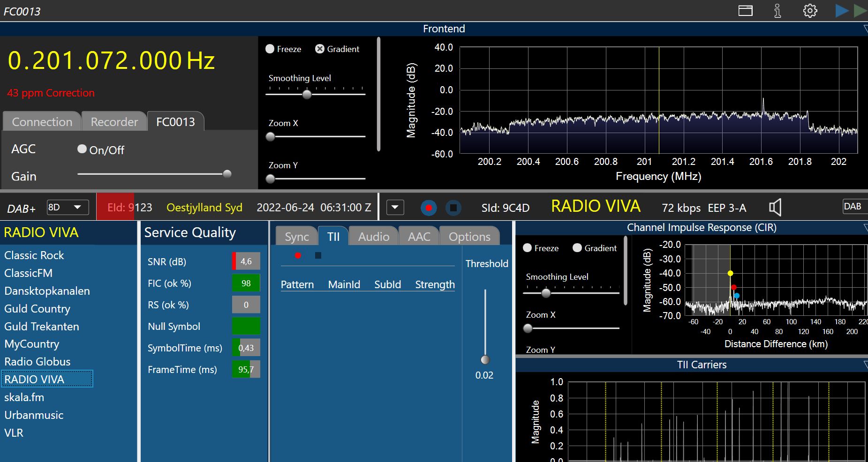Disable Gradient in the Frontend spectrum panel
The height and width of the screenshot is (462, 868).
pyautogui.click(x=320, y=49)
